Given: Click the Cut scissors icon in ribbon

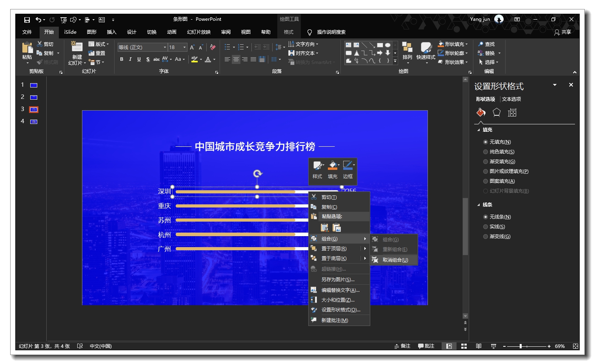Looking at the screenshot, I should pos(40,44).
